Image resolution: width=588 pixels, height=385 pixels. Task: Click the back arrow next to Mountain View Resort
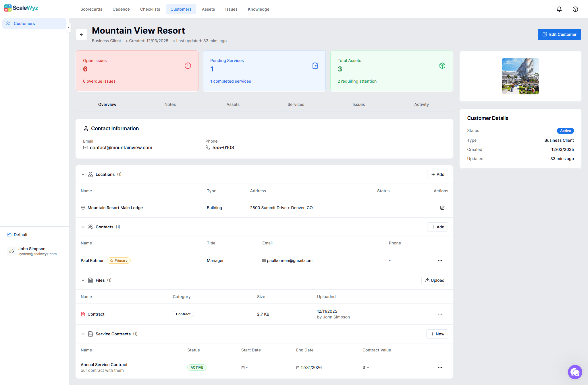click(x=82, y=34)
